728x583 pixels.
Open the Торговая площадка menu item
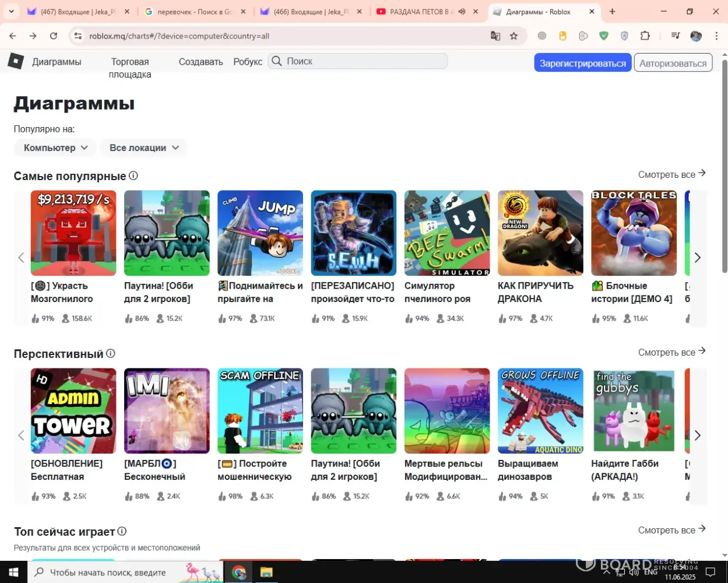click(129, 67)
